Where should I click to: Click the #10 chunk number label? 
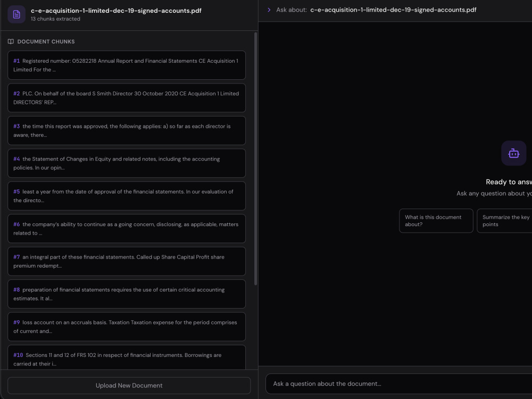(18, 355)
